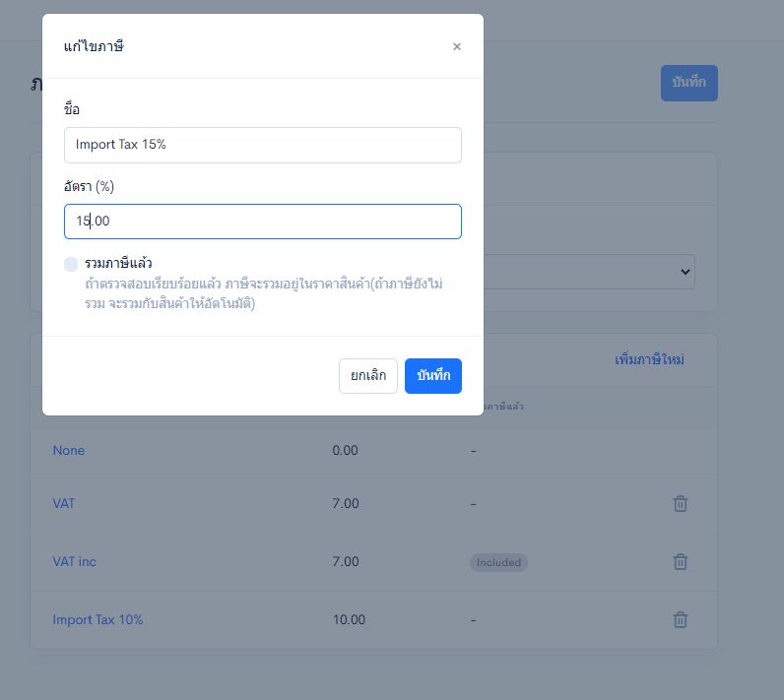Click the page-level บันทึก button at top right

pyautogui.click(x=689, y=83)
